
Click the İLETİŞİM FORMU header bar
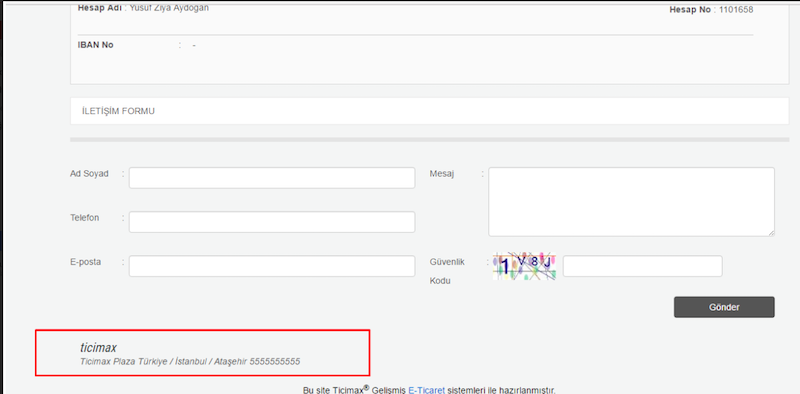(x=430, y=111)
